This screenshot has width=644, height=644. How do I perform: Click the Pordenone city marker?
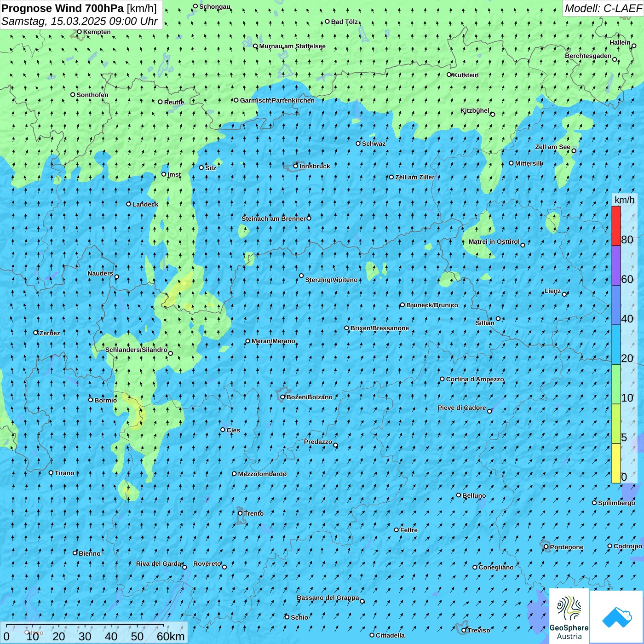tap(546, 547)
